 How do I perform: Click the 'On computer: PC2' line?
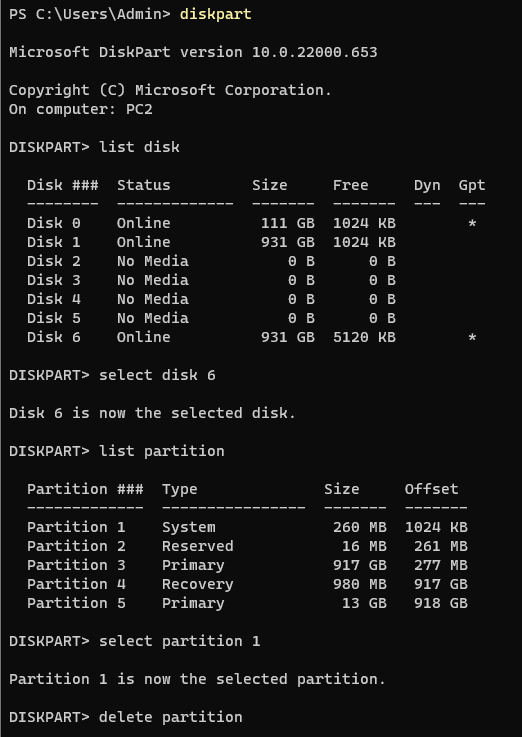[81, 109]
